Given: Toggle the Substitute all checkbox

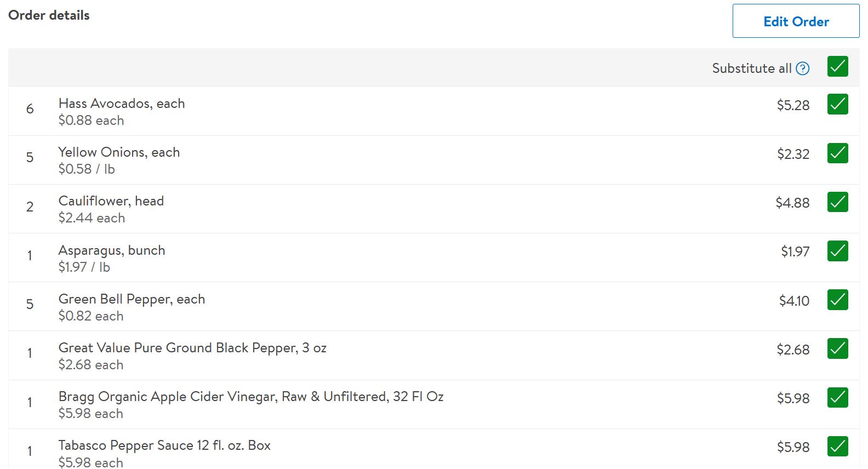Looking at the screenshot, I should pyautogui.click(x=838, y=67).
